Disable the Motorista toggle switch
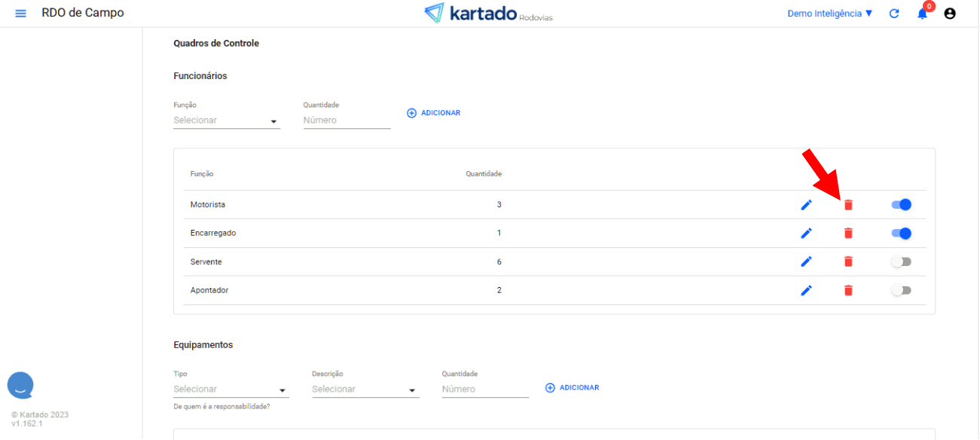Viewport: 980px width, 440px height. click(901, 205)
